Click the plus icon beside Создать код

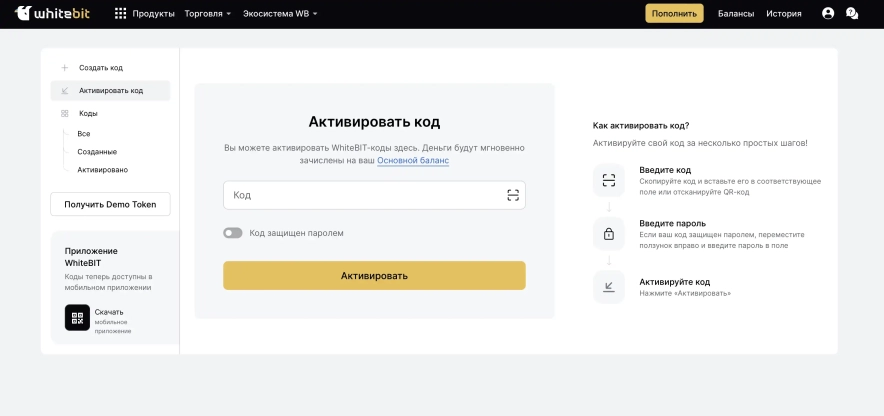tap(65, 68)
